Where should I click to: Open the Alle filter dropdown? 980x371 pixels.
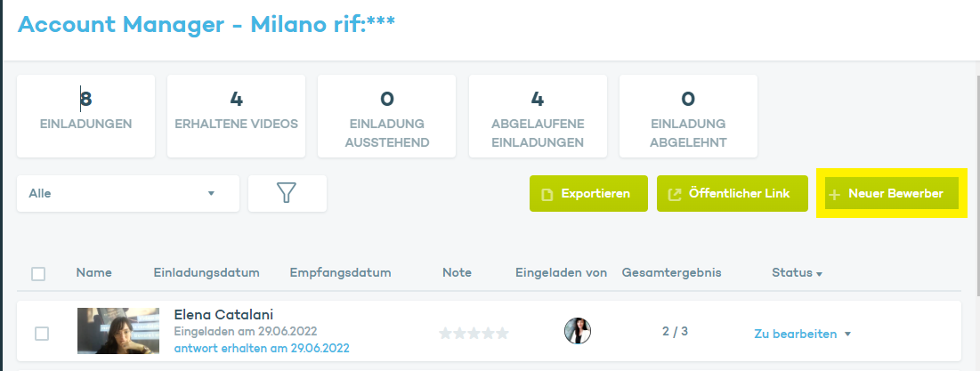128,193
